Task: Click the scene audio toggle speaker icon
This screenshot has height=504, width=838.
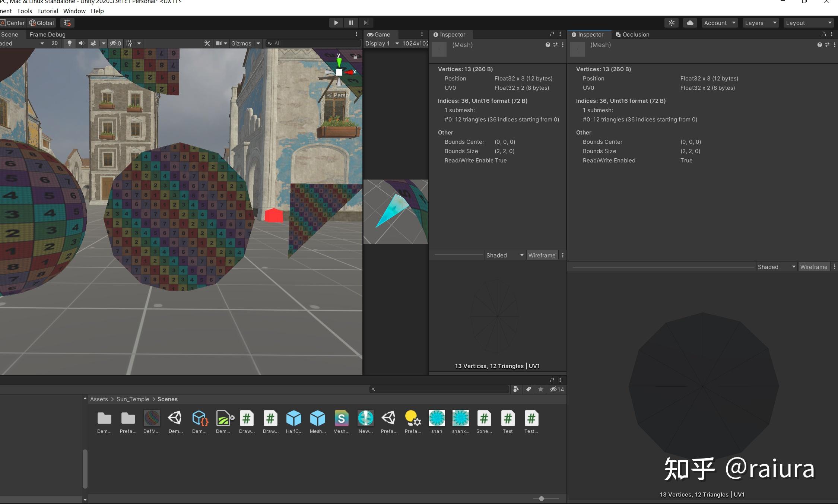Action: tap(82, 43)
